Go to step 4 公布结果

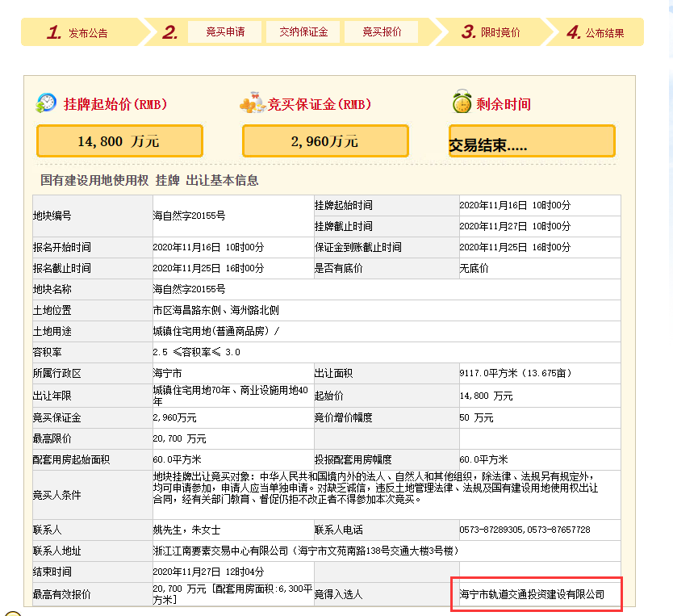595,33
